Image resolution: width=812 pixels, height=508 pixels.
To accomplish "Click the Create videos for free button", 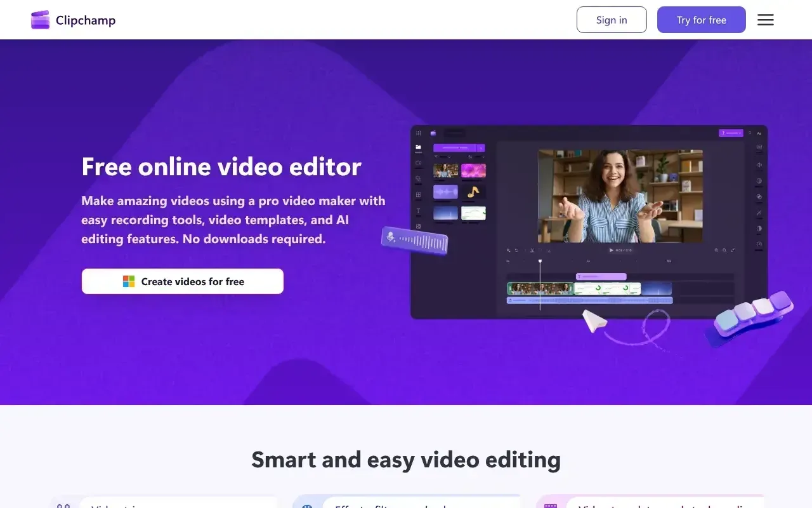I will point(182,281).
